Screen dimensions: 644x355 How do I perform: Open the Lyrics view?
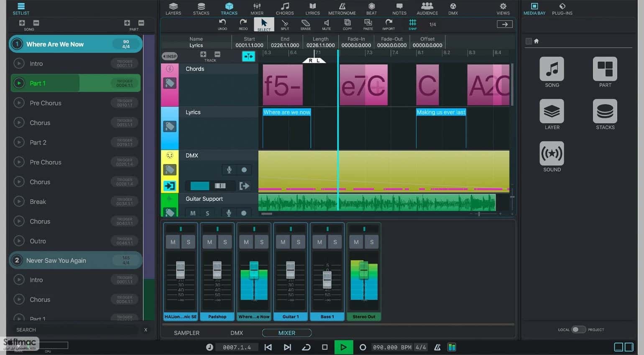312,8
